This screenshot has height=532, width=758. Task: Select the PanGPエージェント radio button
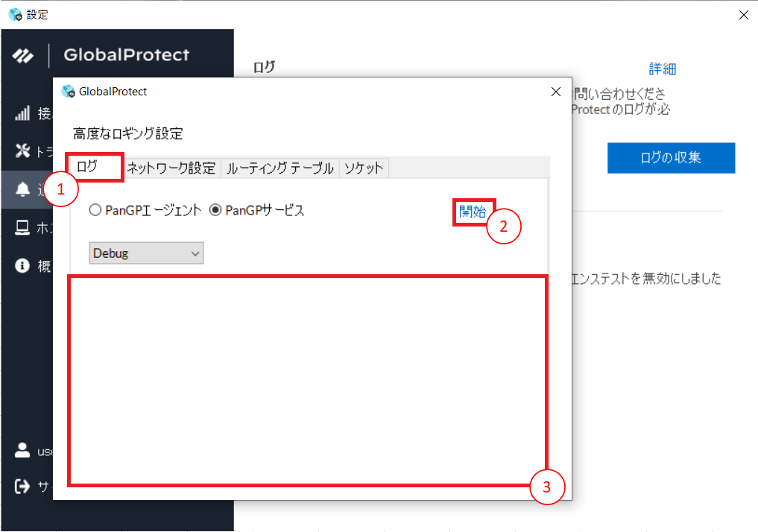click(95, 210)
